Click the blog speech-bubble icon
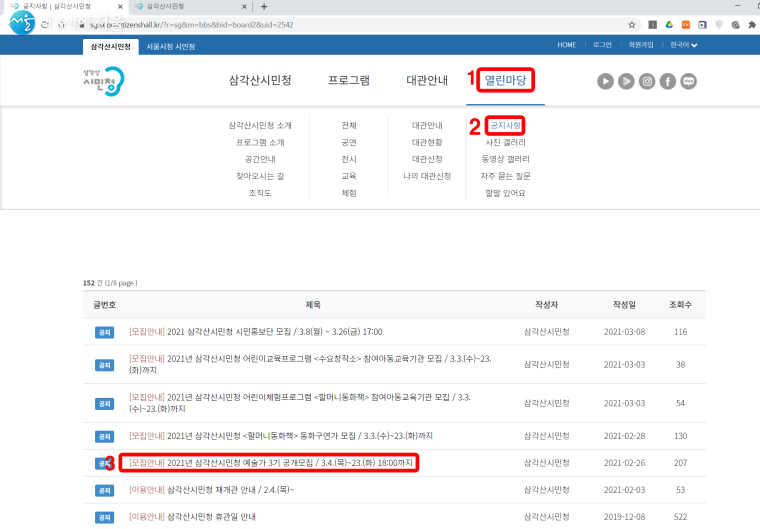This screenshot has width=760, height=529. pyautogui.click(x=689, y=82)
